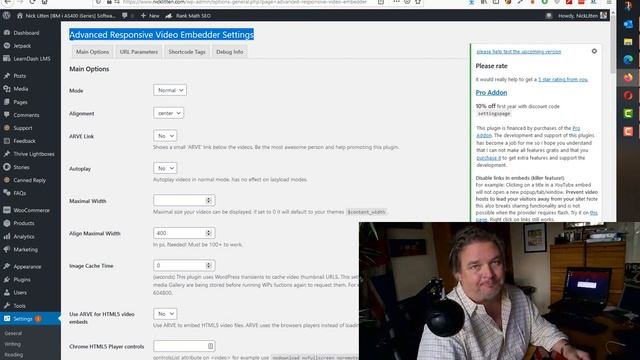Screen dimensions: 640x360
Task: Open the browser hamburger menu
Action: [609, 2]
